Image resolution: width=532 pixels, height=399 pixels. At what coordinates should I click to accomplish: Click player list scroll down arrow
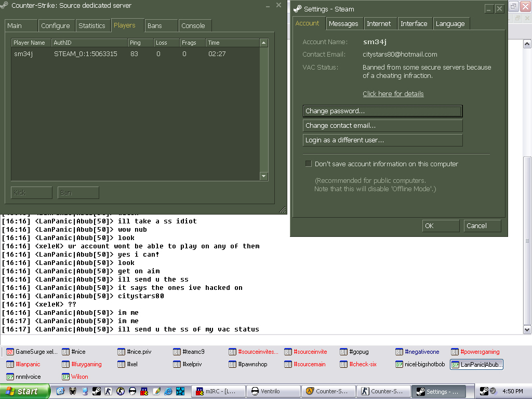(264, 176)
